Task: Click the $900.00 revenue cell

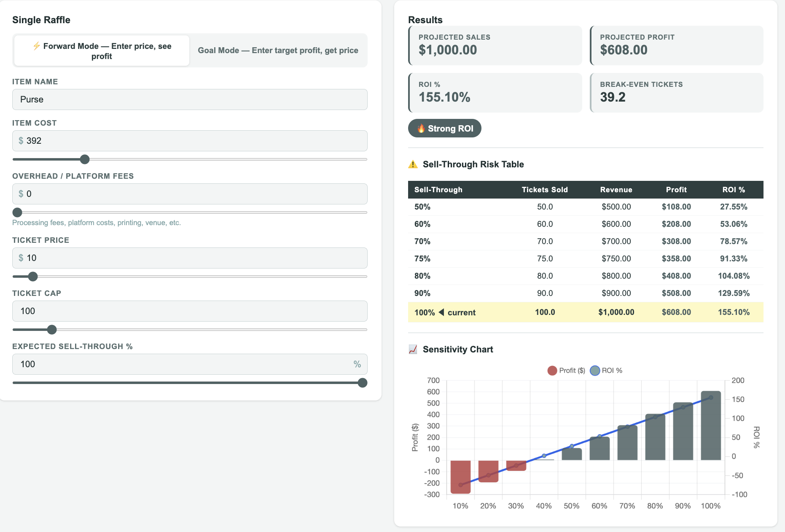Action: [x=616, y=293]
